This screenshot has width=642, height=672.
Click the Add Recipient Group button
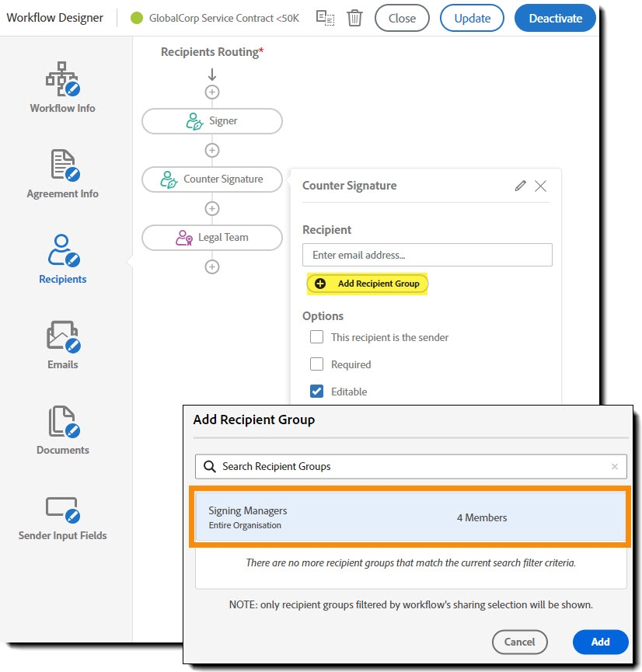(x=366, y=284)
